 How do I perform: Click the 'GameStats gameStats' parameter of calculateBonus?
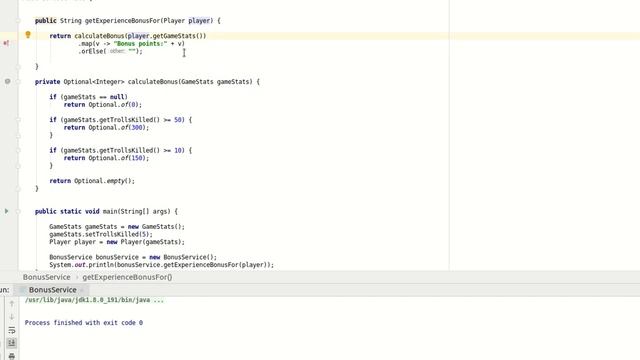[216, 82]
